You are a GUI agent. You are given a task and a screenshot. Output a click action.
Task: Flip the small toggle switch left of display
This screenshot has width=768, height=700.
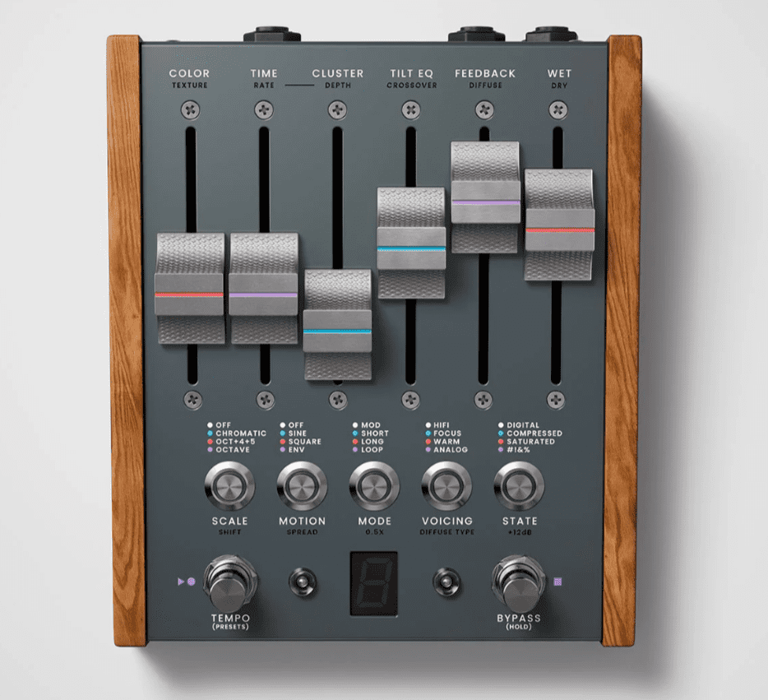(x=302, y=581)
